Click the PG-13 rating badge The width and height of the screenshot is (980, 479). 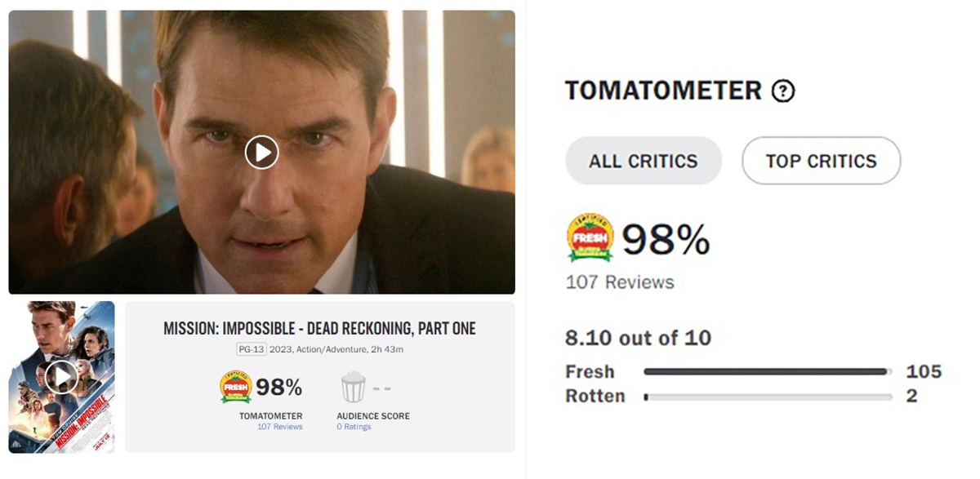point(252,349)
